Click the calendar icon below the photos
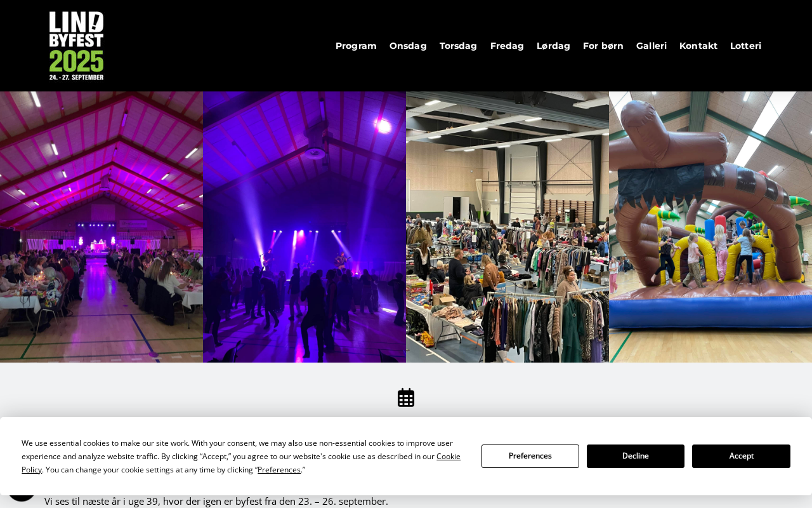This screenshot has height=508, width=812. [x=406, y=398]
